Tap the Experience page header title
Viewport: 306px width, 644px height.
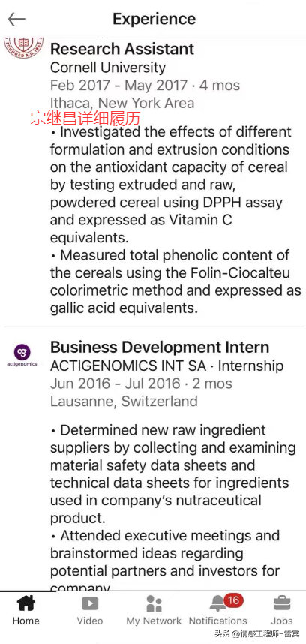point(154,19)
